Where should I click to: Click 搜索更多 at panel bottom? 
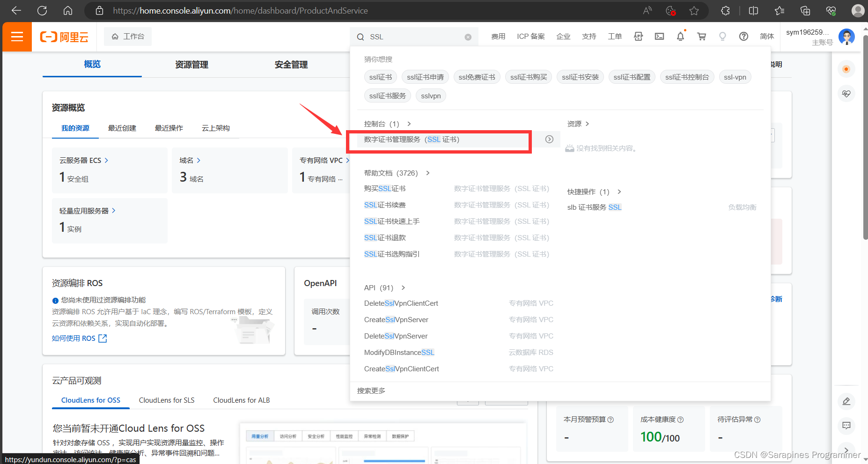371,391
